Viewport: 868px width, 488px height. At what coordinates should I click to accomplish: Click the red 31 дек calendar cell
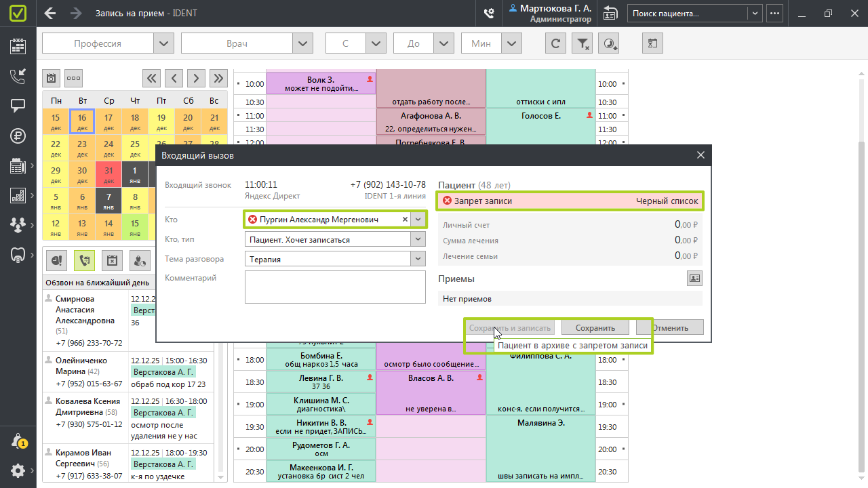tap(108, 174)
